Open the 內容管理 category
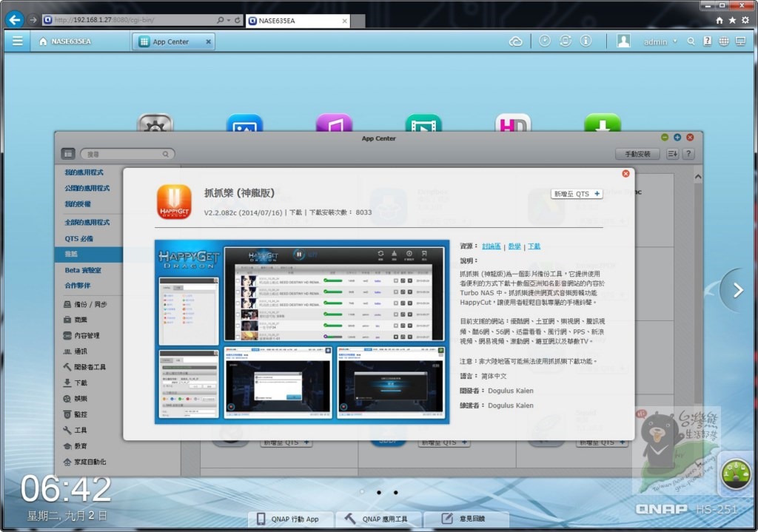This screenshot has height=532, width=758. 81,336
